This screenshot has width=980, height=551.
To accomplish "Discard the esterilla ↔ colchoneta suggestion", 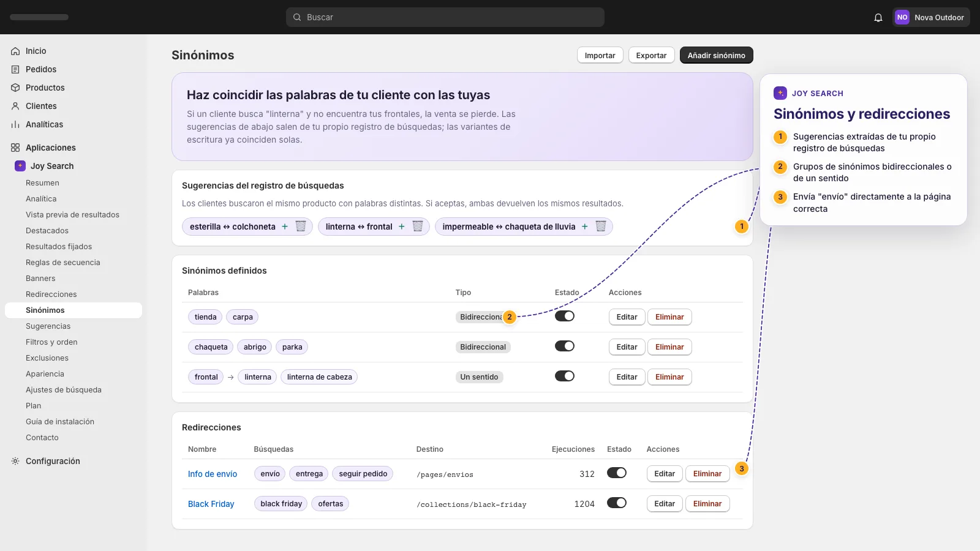I will click(301, 227).
